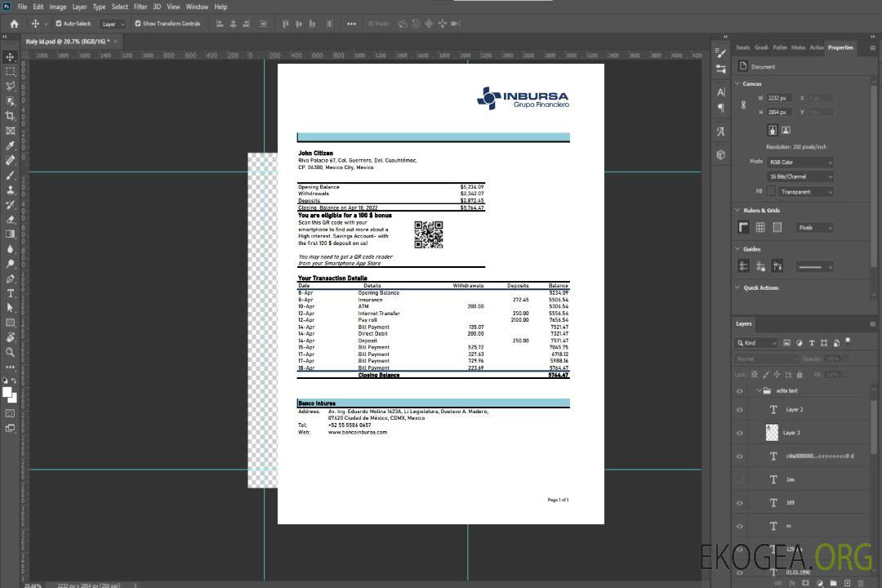Open the three-dots align options menu
Screen dimensions: 882x588
click(x=351, y=24)
